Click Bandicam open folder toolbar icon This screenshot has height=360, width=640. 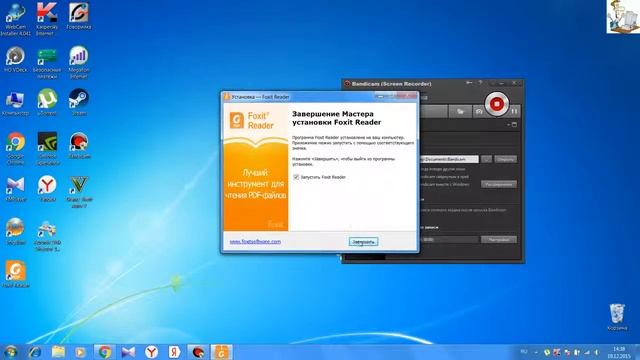click(x=460, y=111)
